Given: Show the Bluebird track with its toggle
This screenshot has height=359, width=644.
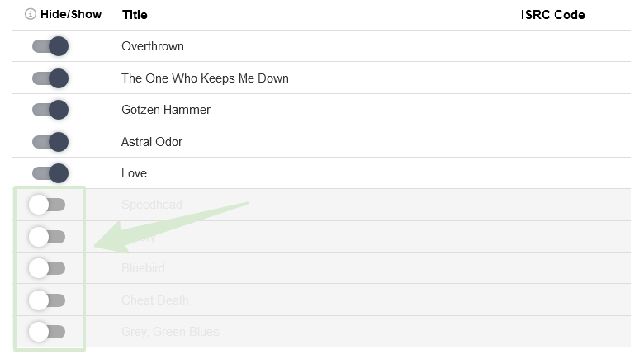Looking at the screenshot, I should click(46, 268).
